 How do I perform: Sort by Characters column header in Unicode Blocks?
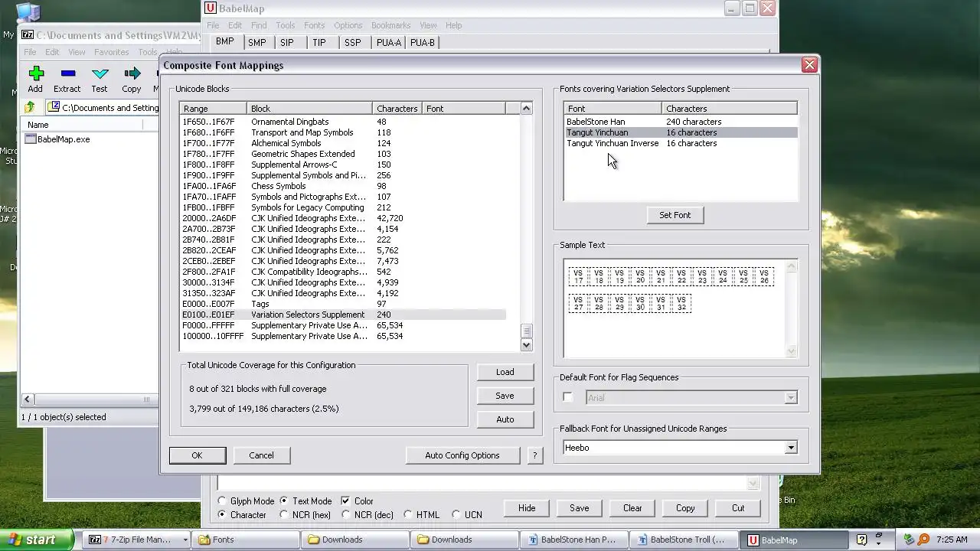(x=397, y=109)
